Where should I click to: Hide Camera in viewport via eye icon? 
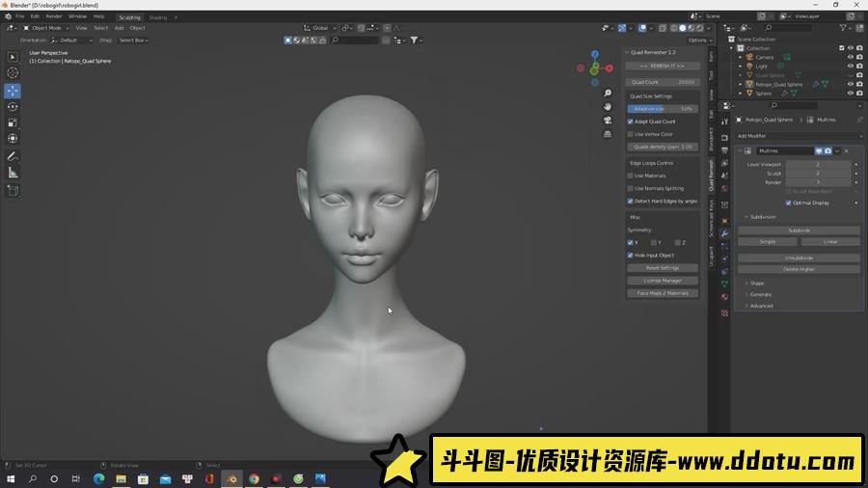coord(851,57)
